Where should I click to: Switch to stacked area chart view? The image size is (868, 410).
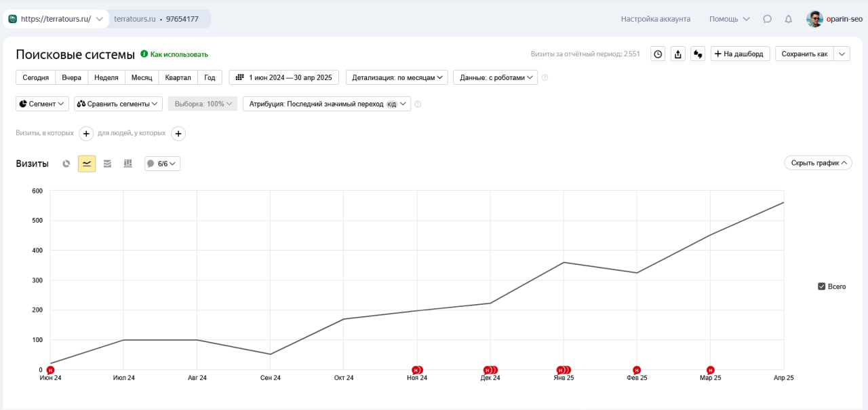pyautogui.click(x=107, y=164)
